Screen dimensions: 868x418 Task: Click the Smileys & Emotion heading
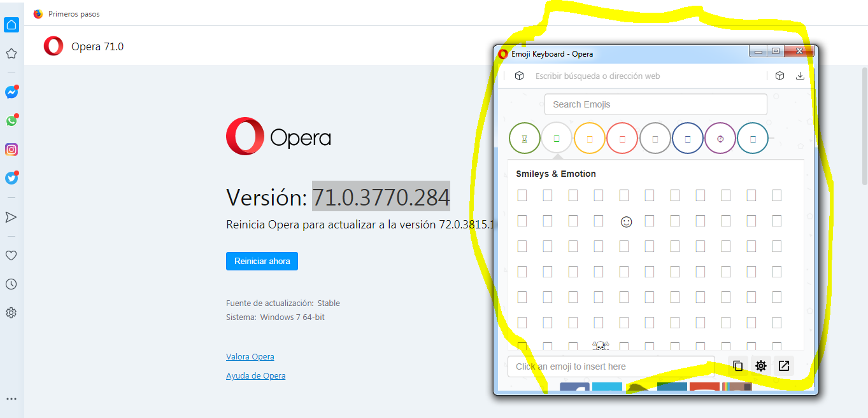[556, 174]
